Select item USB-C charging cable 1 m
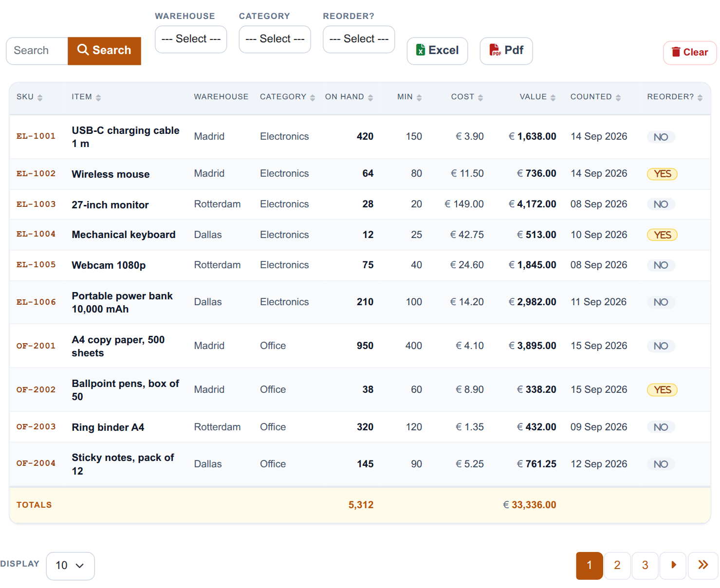Screen dimensions: 720x588 126,137
